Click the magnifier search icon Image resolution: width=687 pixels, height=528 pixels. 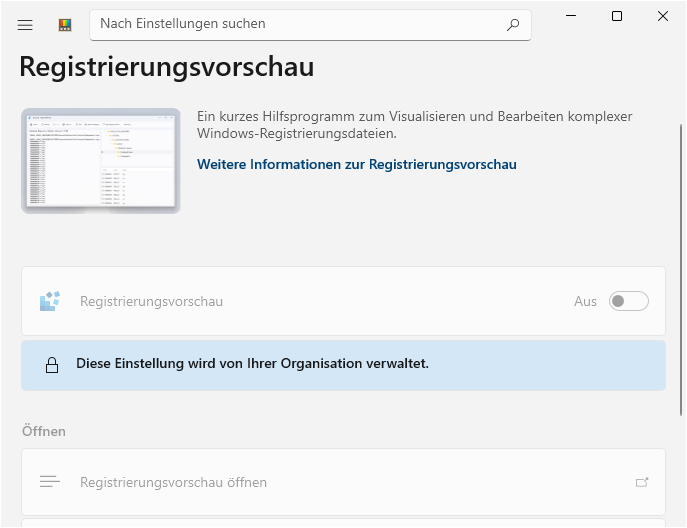coord(513,25)
